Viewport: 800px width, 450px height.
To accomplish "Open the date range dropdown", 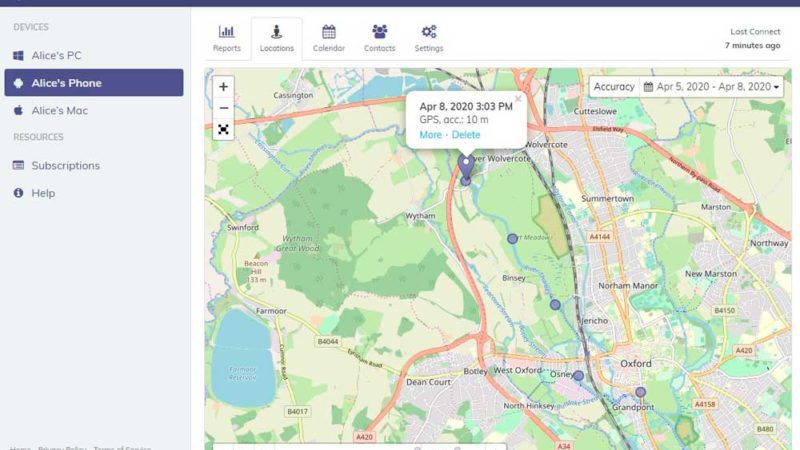I will tap(711, 87).
